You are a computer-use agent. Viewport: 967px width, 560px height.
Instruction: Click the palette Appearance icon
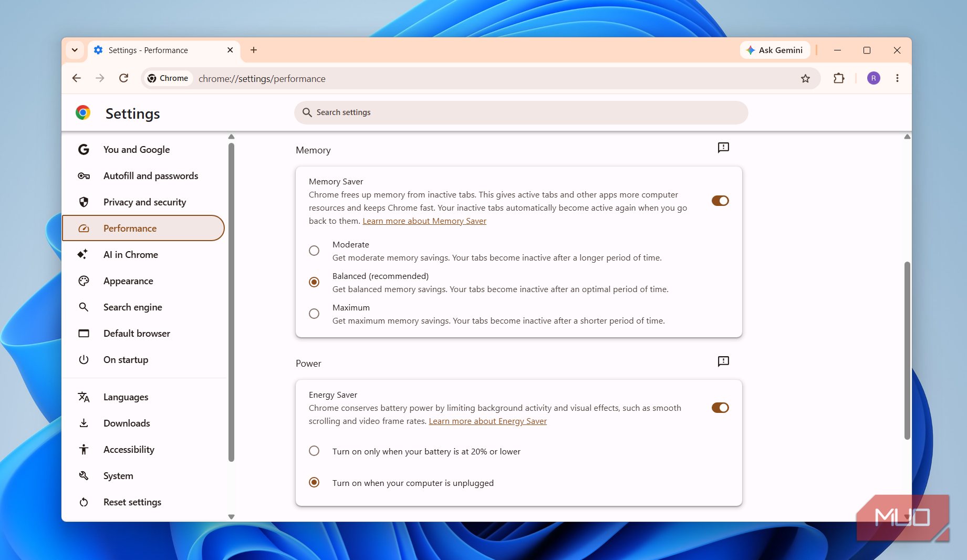point(84,281)
